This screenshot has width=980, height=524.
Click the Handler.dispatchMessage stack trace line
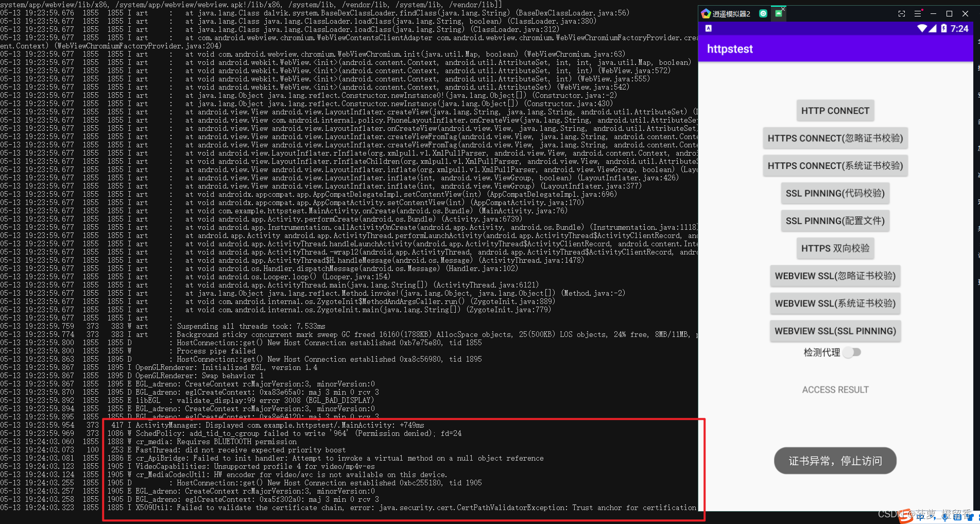point(259,268)
